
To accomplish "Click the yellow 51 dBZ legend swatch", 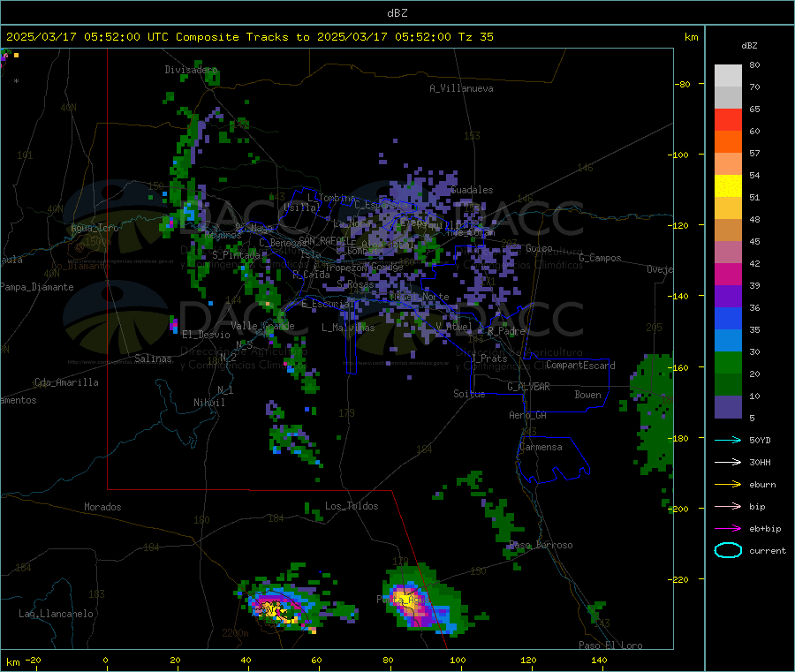I will 728,186.
